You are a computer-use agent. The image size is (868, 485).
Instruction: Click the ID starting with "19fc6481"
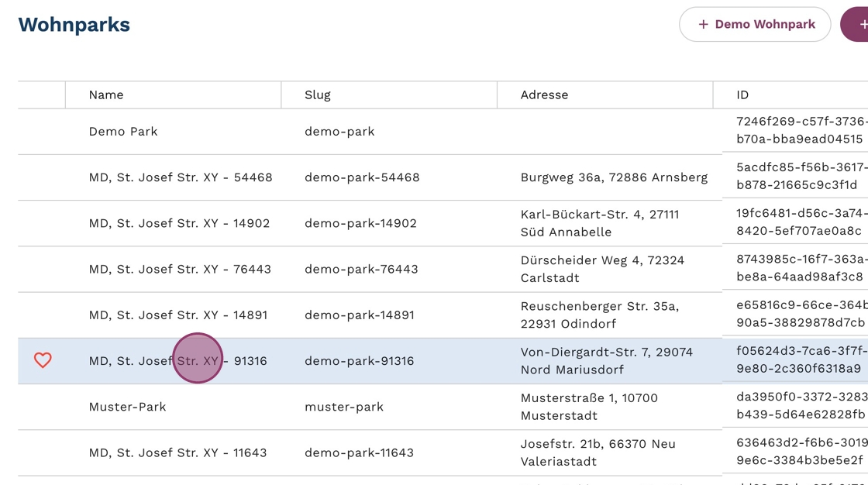tap(802, 222)
